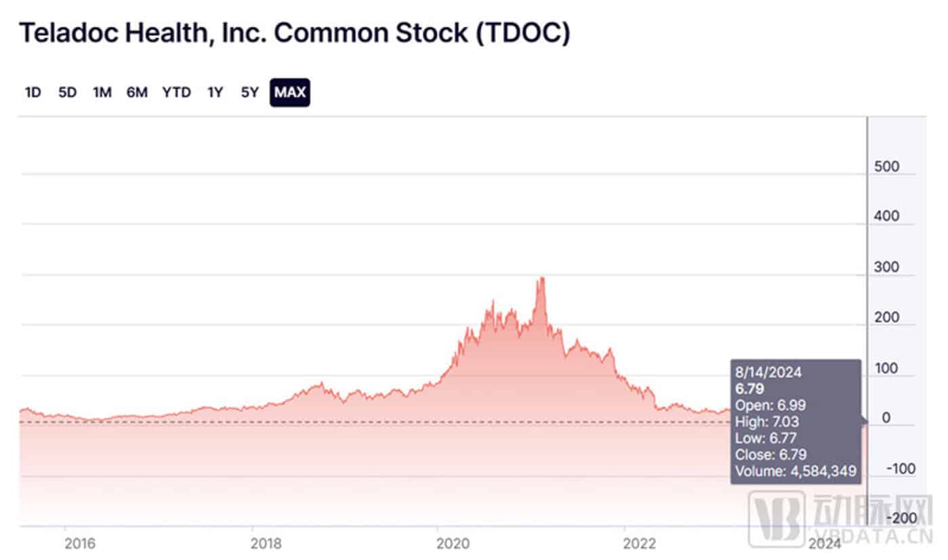Click the 8/14/2024 price tooltip box
The width and height of the screenshot is (948, 560).
(796, 421)
